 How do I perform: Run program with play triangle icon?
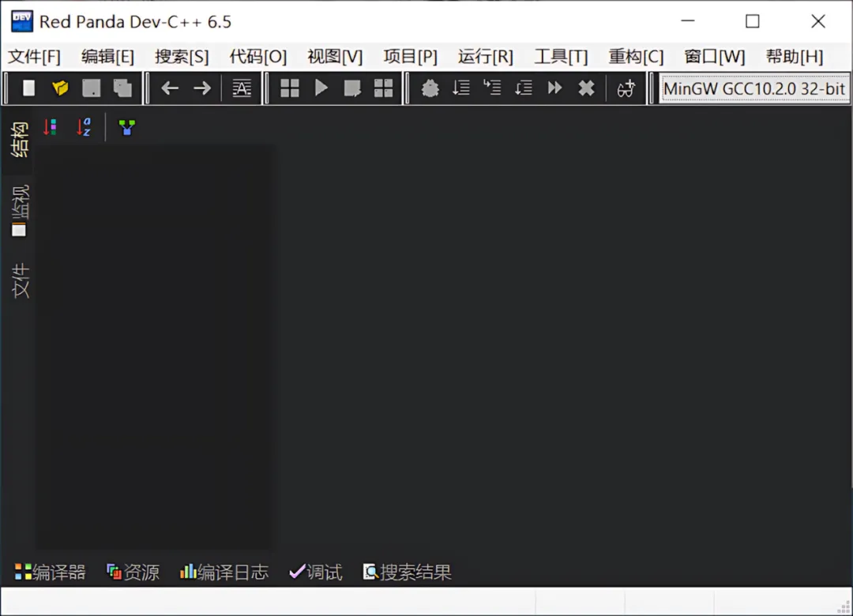pos(321,88)
